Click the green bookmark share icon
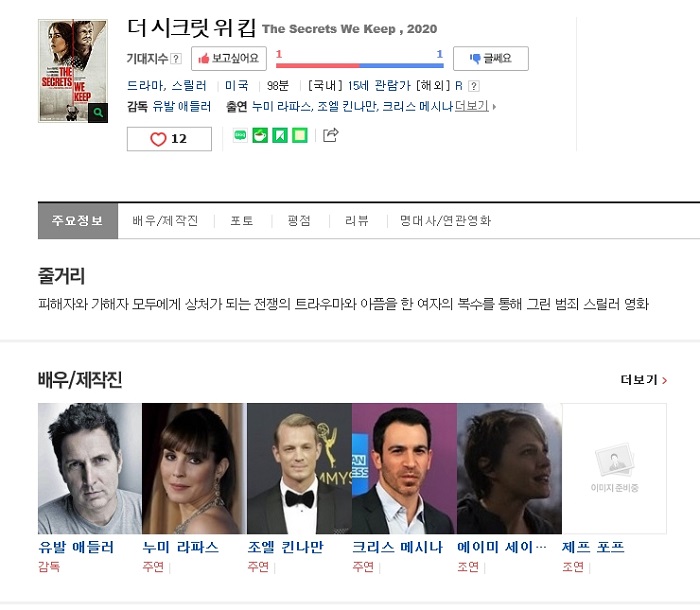This screenshot has height=610, width=700. (280, 136)
